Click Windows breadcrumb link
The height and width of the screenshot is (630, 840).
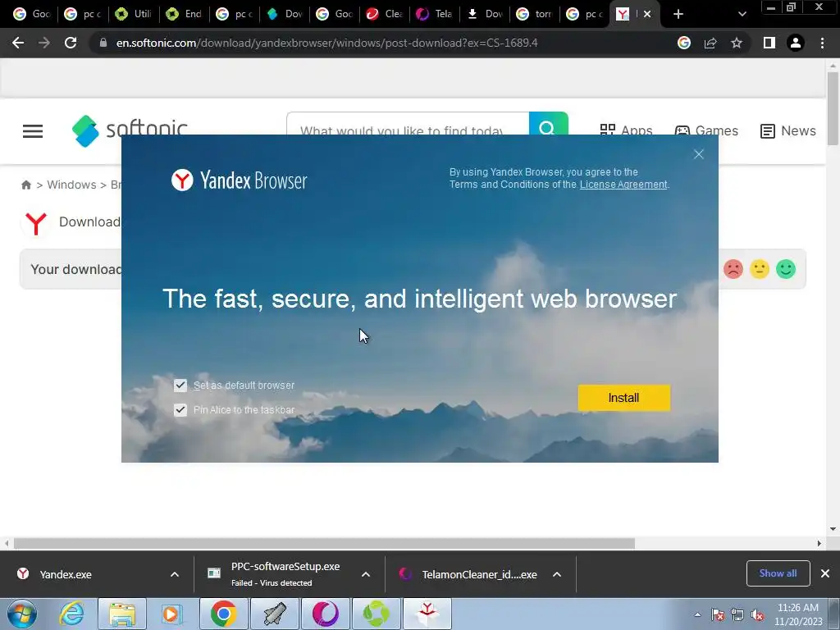point(71,185)
